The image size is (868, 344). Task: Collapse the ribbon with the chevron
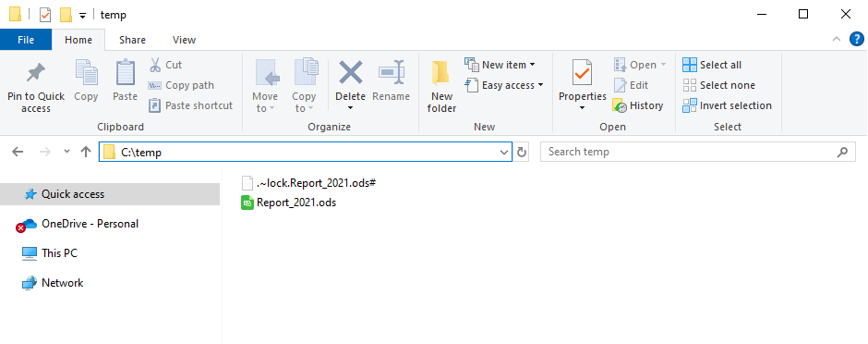pos(837,40)
